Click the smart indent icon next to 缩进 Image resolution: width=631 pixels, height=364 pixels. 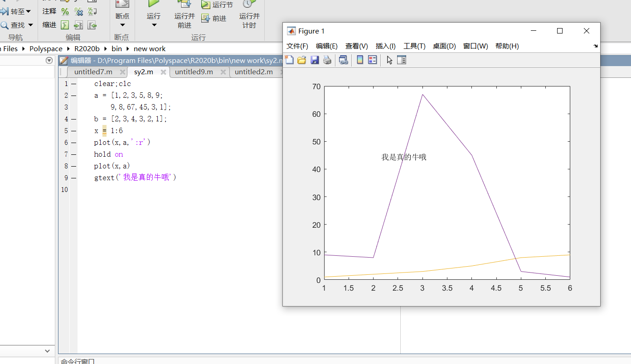coord(65,25)
